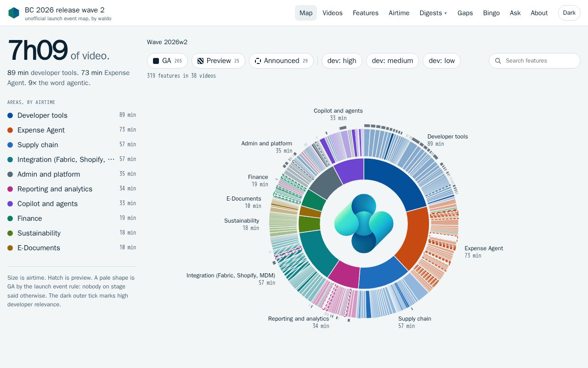Expand the truncated Integration legend entry
This screenshot has width=588, height=368.
click(111, 160)
